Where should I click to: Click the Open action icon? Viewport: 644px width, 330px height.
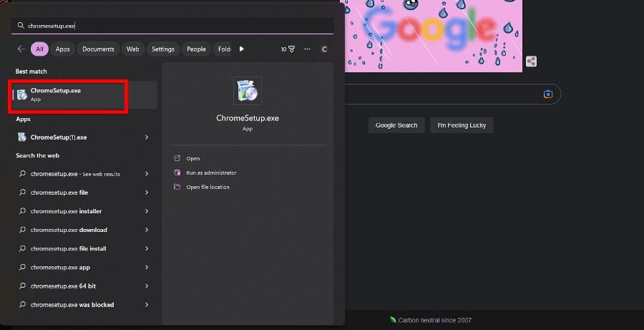point(177,158)
